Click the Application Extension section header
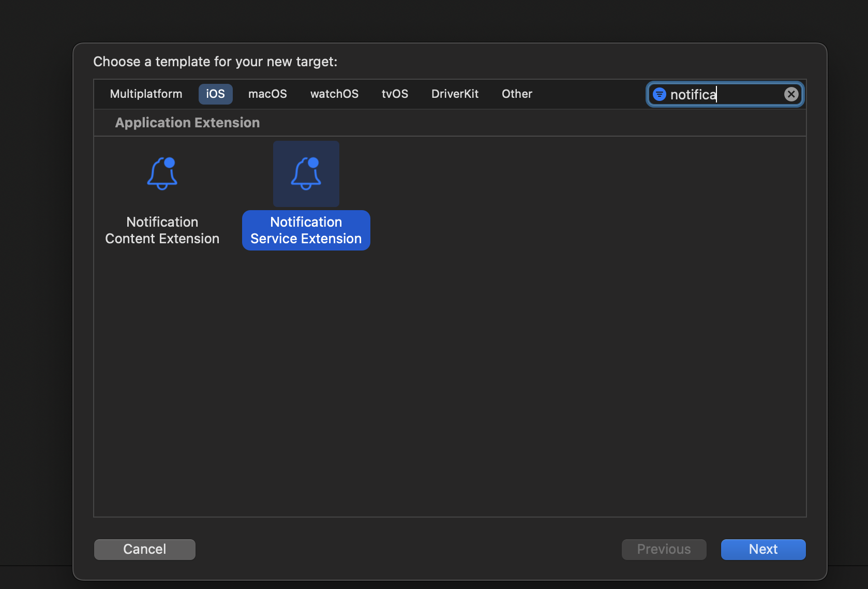The height and width of the screenshot is (589, 868). point(187,123)
